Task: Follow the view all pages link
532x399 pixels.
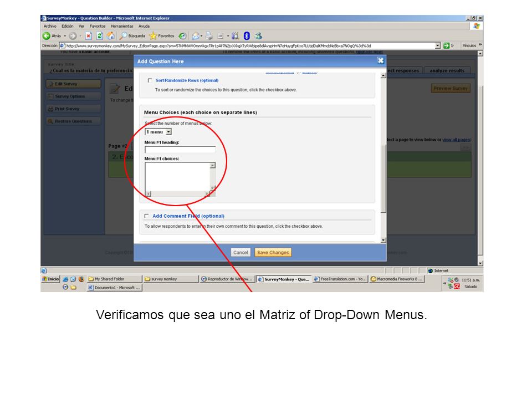Action: click(x=456, y=140)
